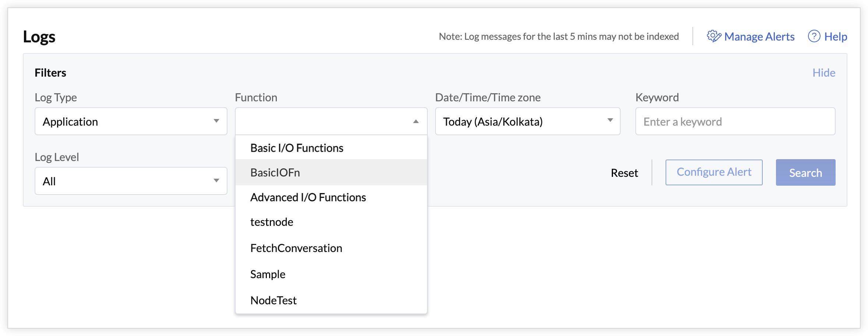Select Basic I/O Functions option
The height and width of the screenshot is (336, 868).
click(x=297, y=148)
